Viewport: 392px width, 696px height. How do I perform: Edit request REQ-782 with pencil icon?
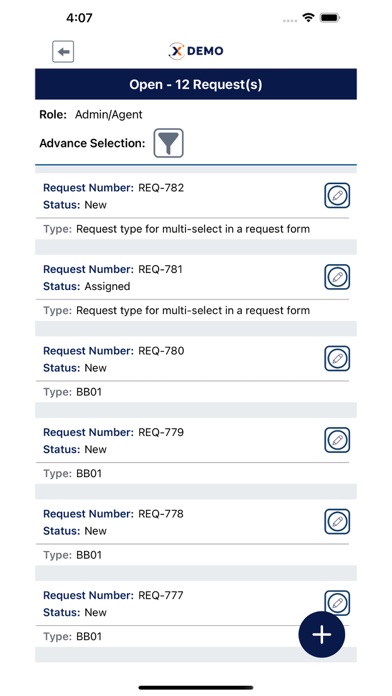[337, 195]
